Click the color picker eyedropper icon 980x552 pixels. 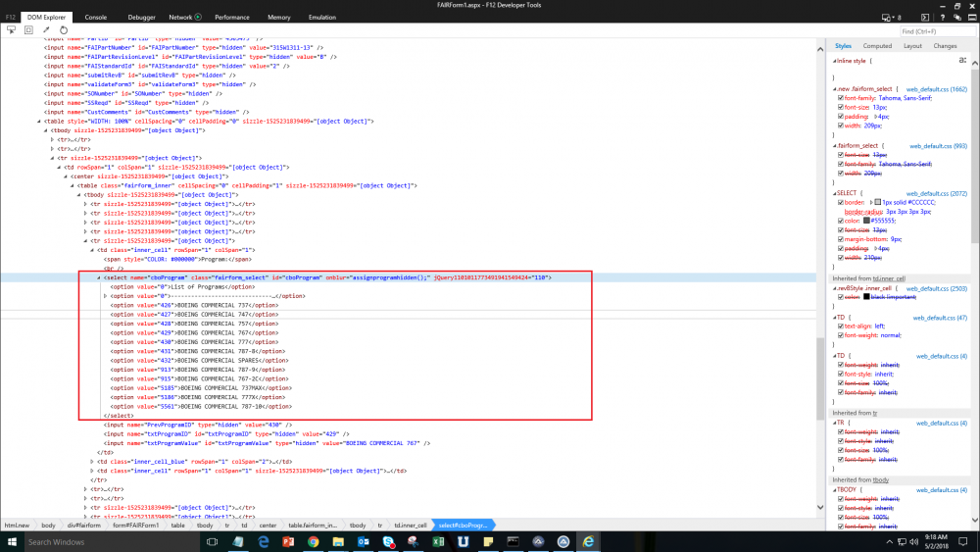46,30
